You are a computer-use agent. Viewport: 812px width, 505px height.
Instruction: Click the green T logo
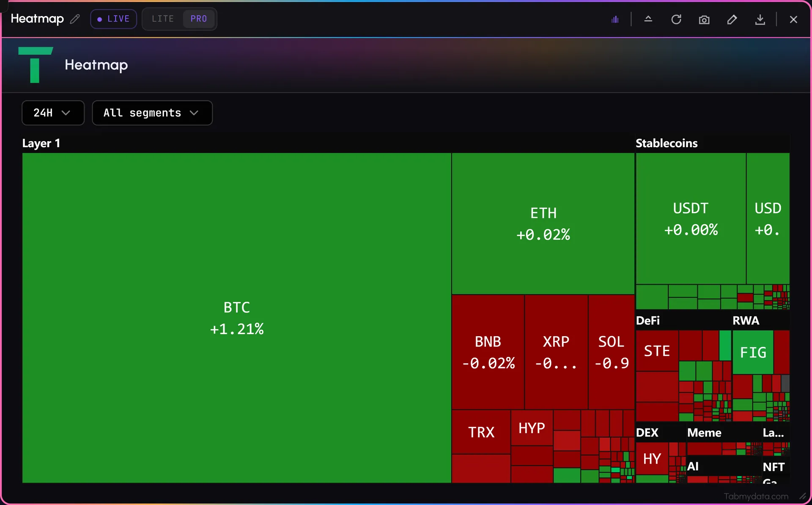point(36,65)
